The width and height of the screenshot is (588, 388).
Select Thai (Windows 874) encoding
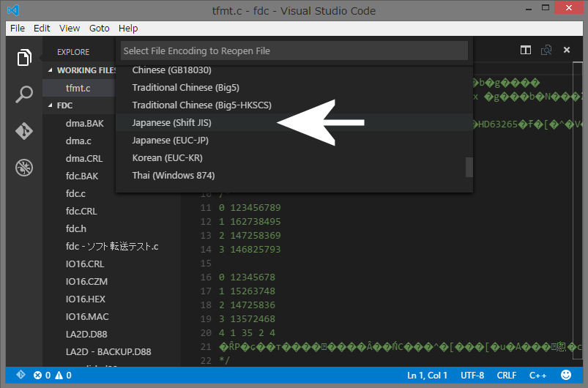[294, 176]
